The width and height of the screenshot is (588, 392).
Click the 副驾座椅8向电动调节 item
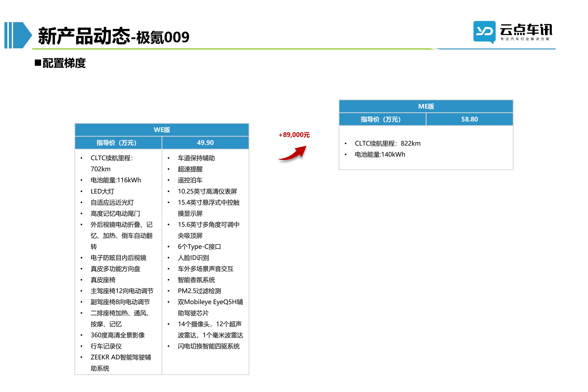120,302
